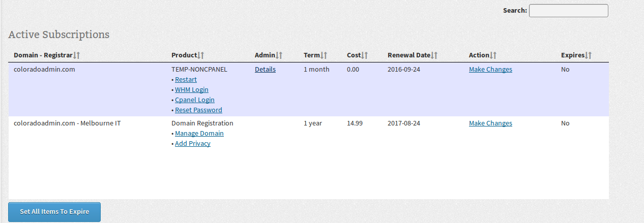This screenshot has width=644, height=223.
Task: Sort by Action column arrows
Action: (493, 55)
